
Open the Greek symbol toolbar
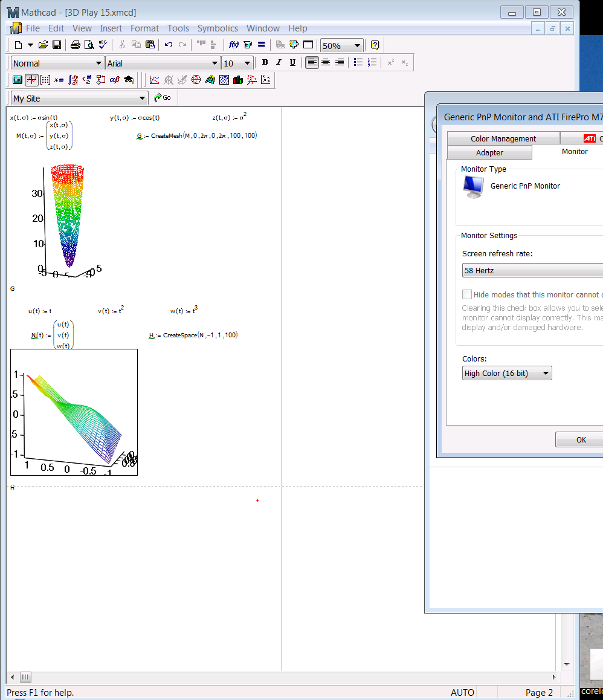click(115, 80)
